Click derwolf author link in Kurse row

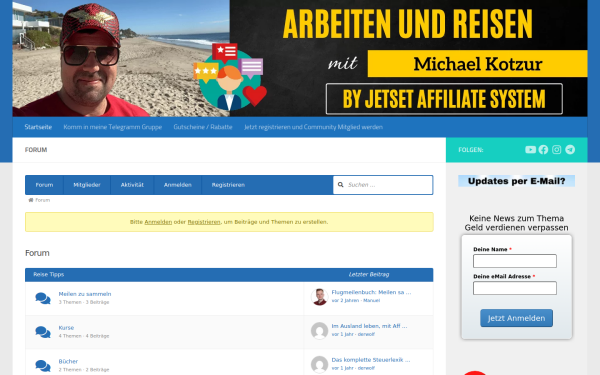pos(366,334)
